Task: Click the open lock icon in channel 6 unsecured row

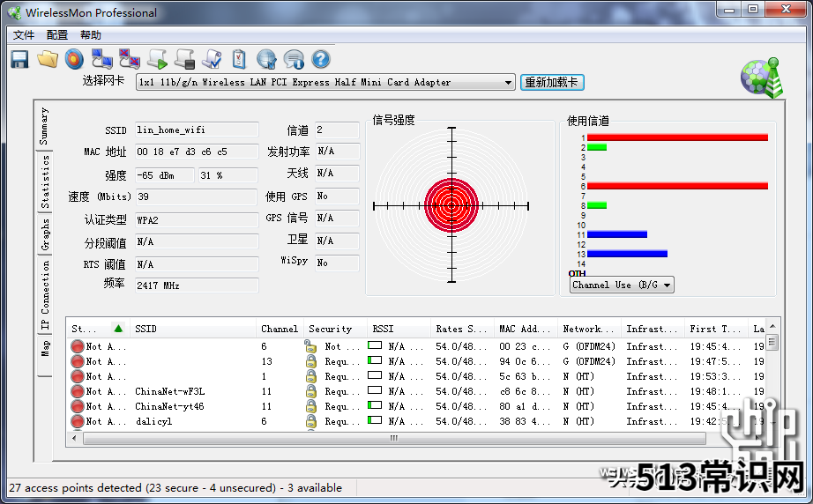Action: pos(310,346)
